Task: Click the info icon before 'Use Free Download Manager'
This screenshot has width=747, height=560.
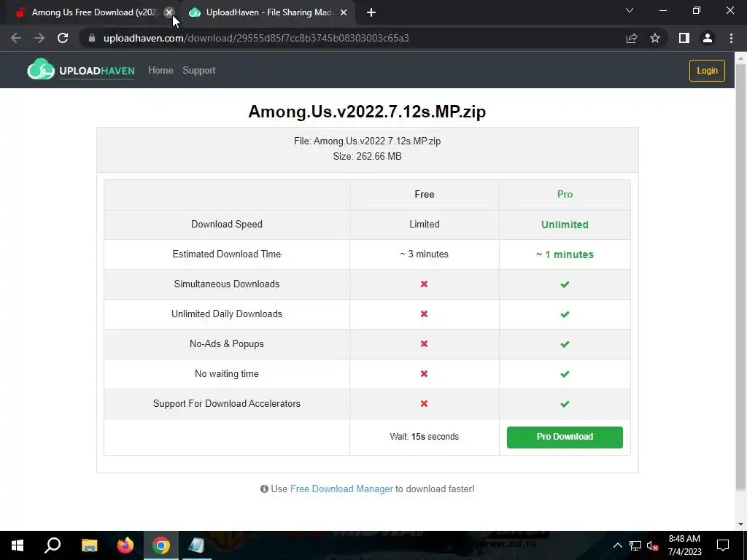Action: (264, 489)
